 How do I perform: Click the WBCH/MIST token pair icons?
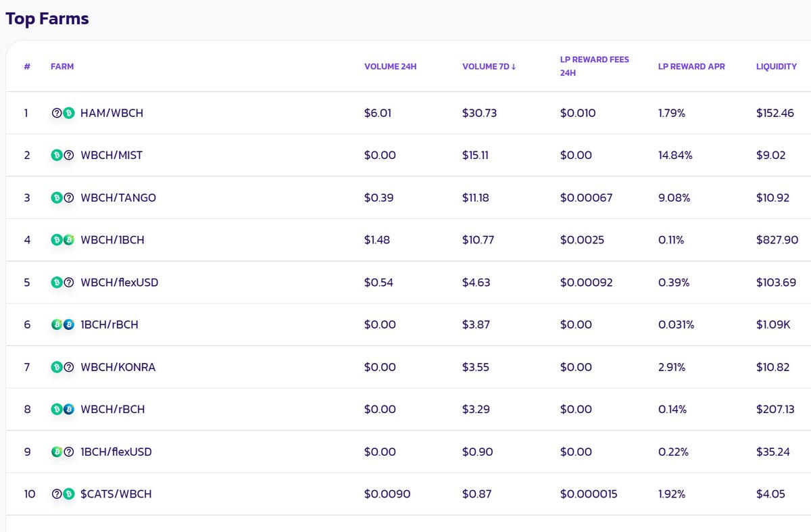[x=63, y=155]
